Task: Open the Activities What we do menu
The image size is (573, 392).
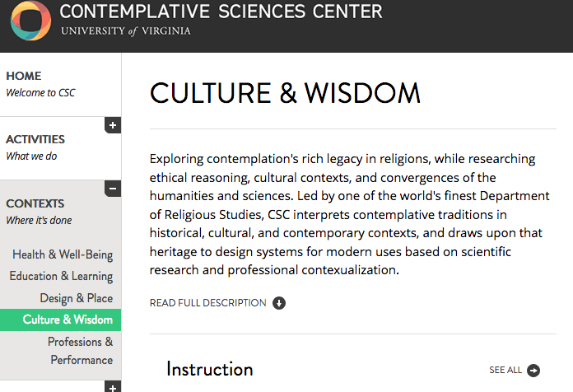Action: pos(35,147)
